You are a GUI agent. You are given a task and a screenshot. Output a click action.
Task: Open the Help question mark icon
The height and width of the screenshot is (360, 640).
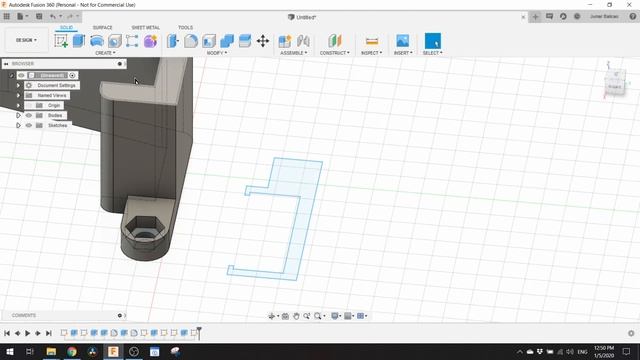(633, 16)
